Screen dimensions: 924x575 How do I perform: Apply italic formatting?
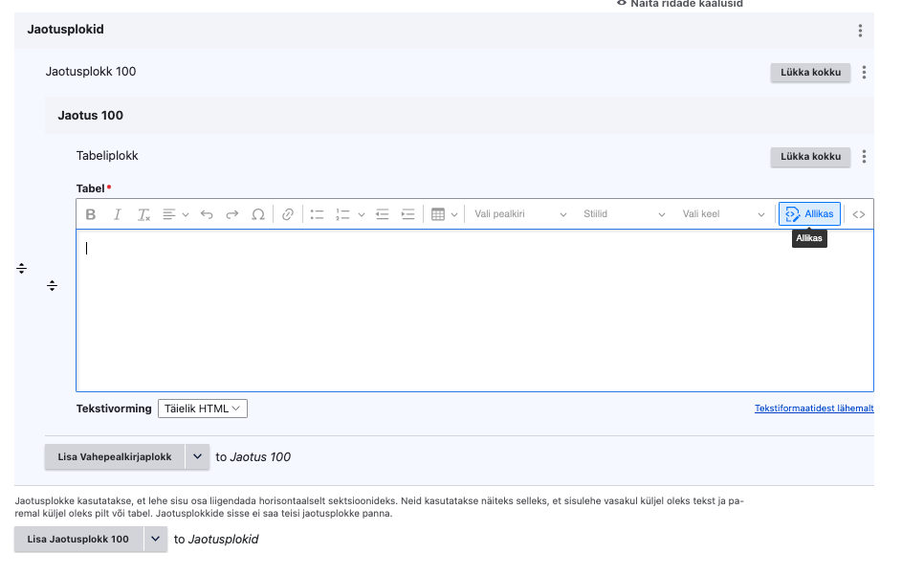coord(118,214)
